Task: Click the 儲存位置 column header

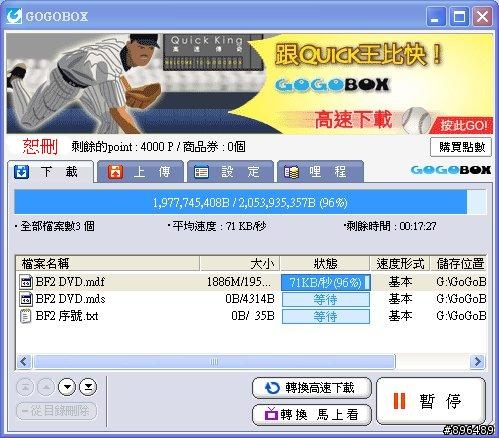Action: point(459,264)
